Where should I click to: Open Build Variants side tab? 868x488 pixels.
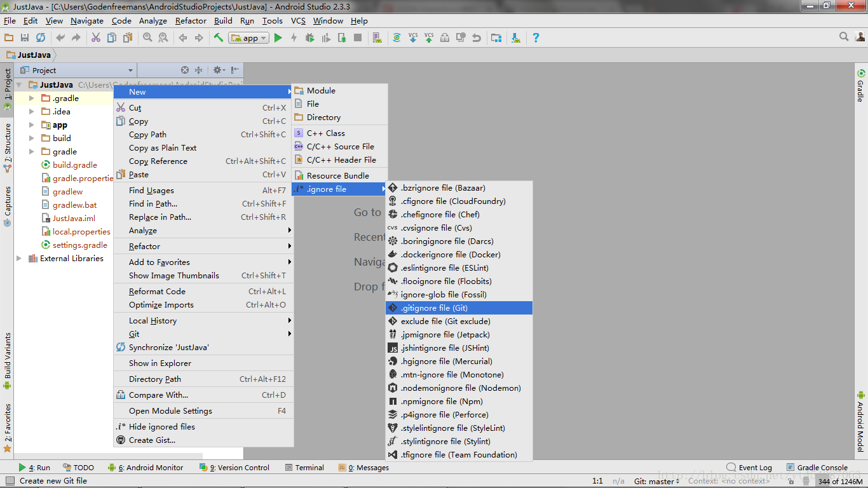pyautogui.click(x=8, y=361)
